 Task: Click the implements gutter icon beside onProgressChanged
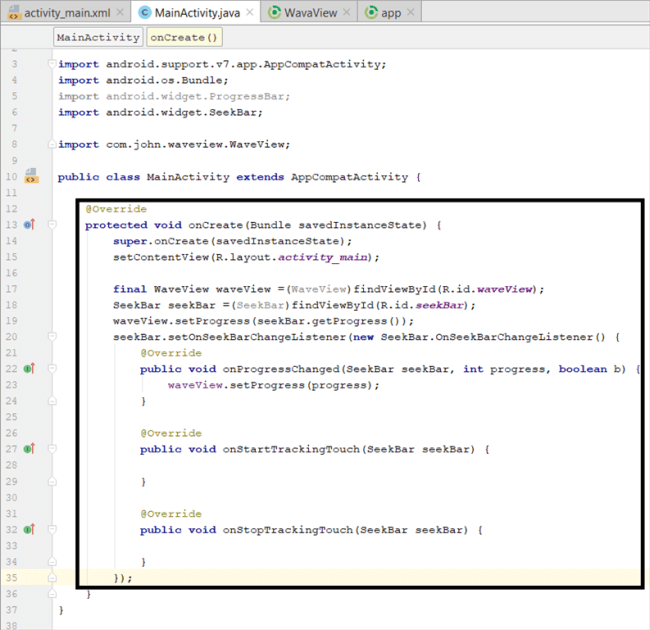pyautogui.click(x=30, y=369)
